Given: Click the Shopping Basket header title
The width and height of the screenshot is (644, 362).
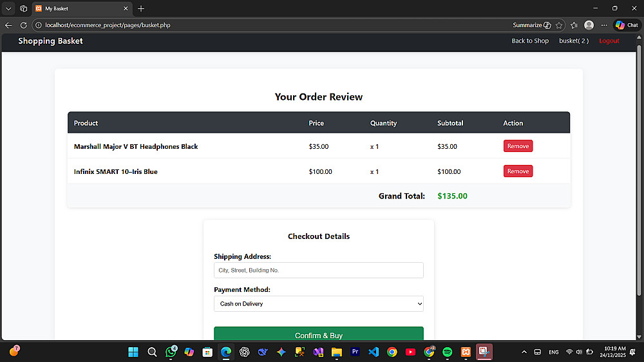Looking at the screenshot, I should tap(50, 41).
